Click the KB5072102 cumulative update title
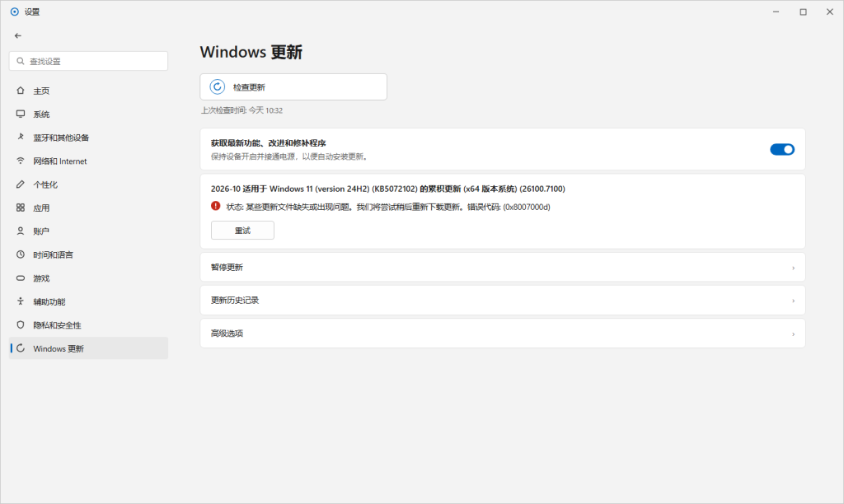The image size is (844, 504). (388, 189)
